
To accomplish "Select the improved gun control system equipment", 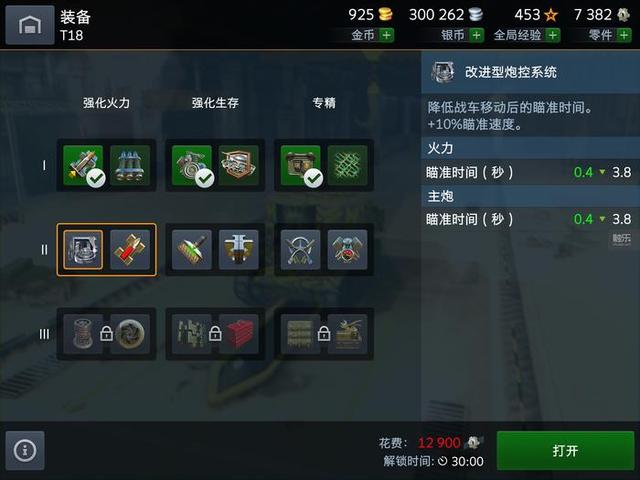I will click(x=83, y=249).
